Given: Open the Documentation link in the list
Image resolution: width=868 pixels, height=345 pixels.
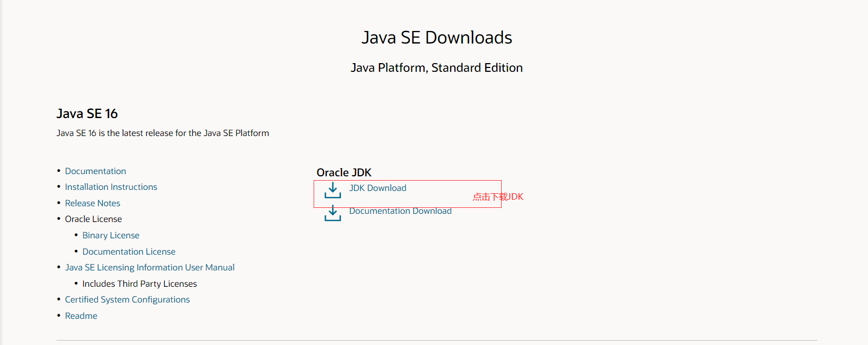Looking at the screenshot, I should click(x=96, y=171).
